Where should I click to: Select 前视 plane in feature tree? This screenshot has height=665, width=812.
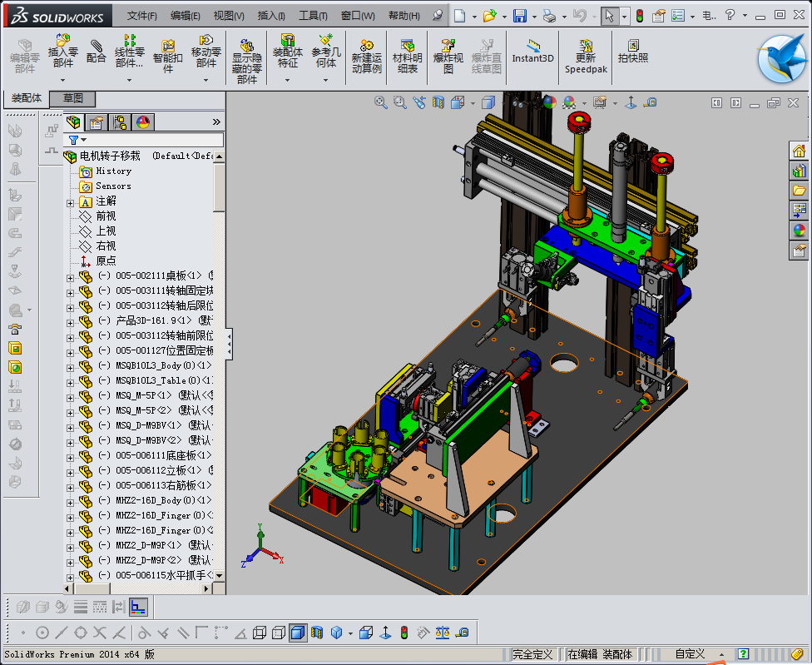106,216
